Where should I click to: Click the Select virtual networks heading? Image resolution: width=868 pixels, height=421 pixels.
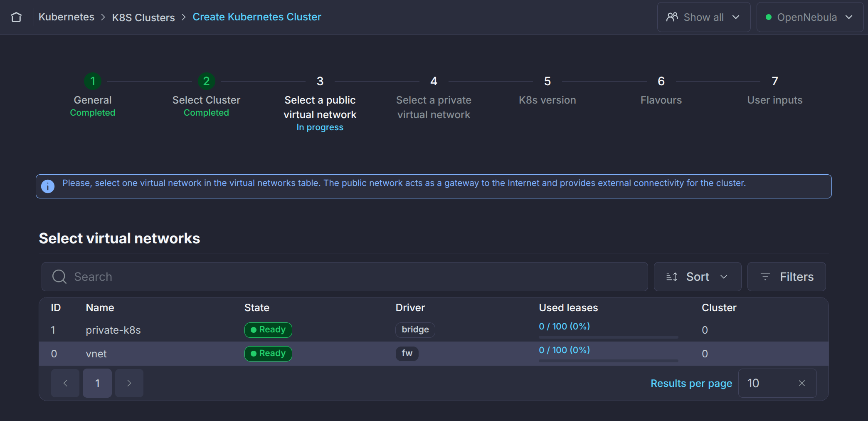click(119, 238)
